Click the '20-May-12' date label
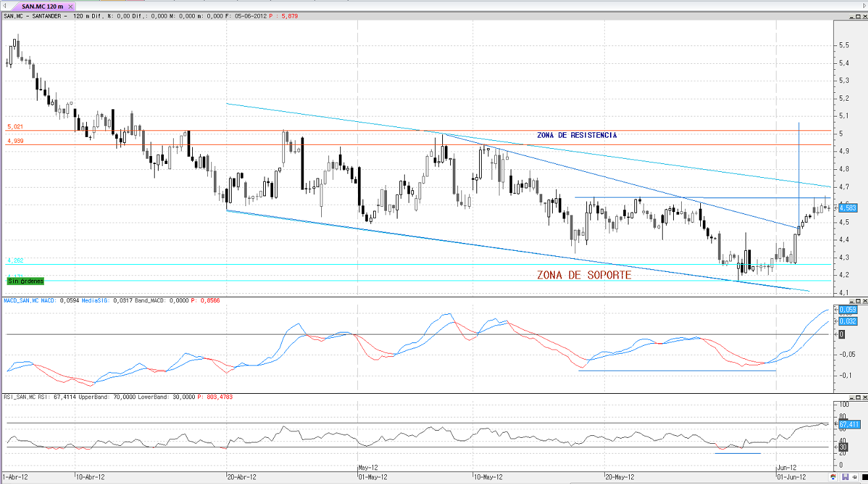 pyautogui.click(x=619, y=476)
